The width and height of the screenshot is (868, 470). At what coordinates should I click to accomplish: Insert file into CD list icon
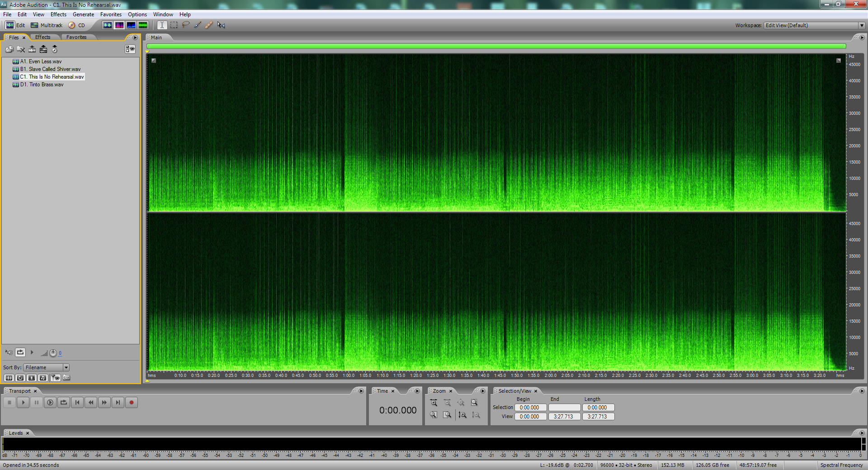[55, 49]
